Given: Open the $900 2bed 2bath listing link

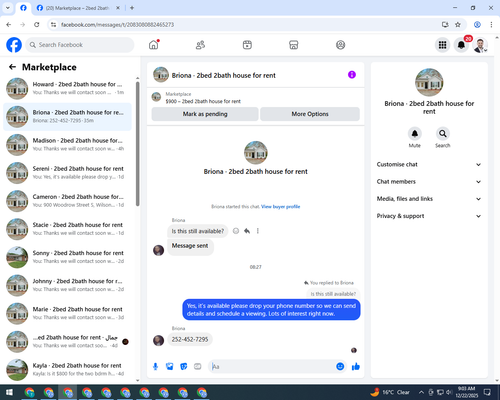Looking at the screenshot, I should pos(203,101).
